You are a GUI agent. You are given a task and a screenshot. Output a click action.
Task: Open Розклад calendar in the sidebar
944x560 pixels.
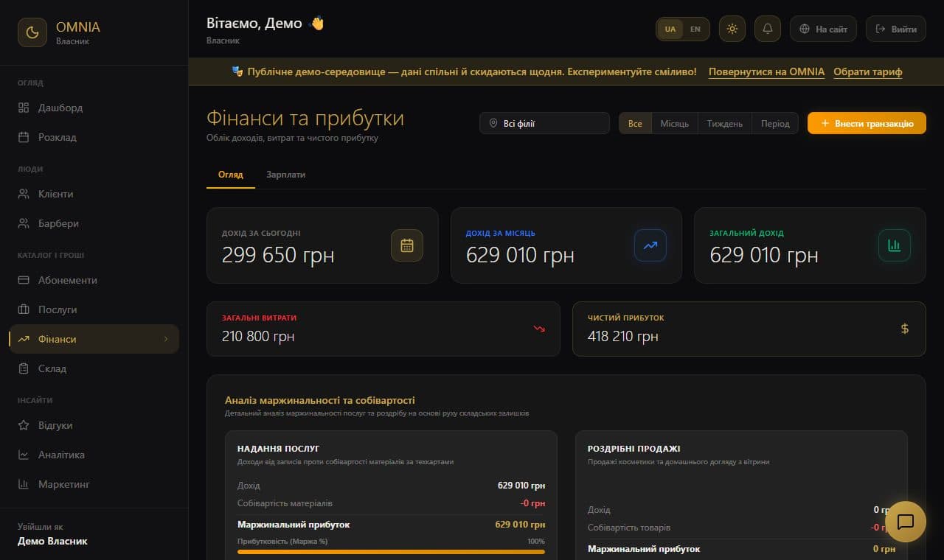(94, 137)
